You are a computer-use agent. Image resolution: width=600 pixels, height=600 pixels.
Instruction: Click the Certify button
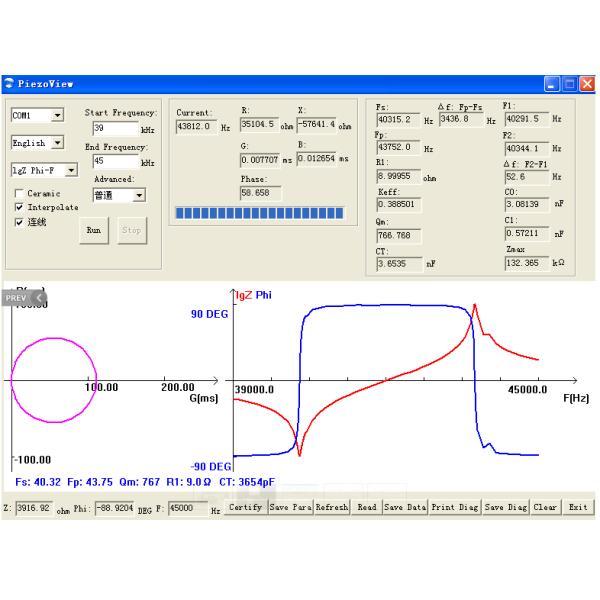tap(246, 508)
